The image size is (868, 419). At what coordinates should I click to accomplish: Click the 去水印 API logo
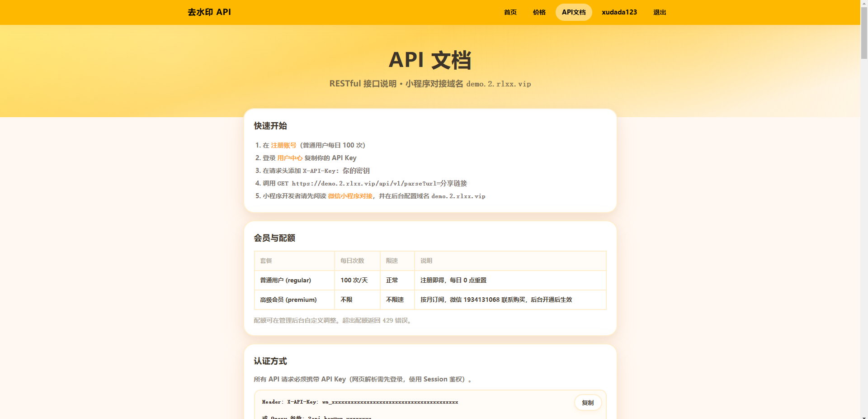209,12
